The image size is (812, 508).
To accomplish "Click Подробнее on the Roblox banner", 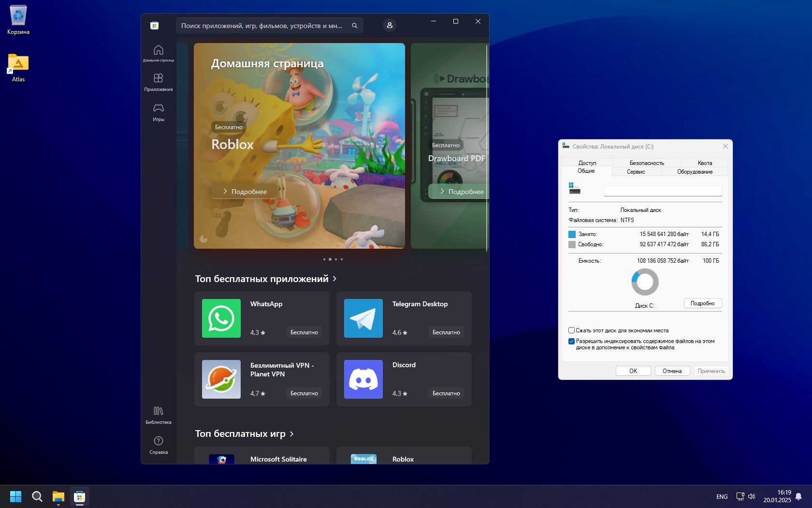I will [245, 192].
